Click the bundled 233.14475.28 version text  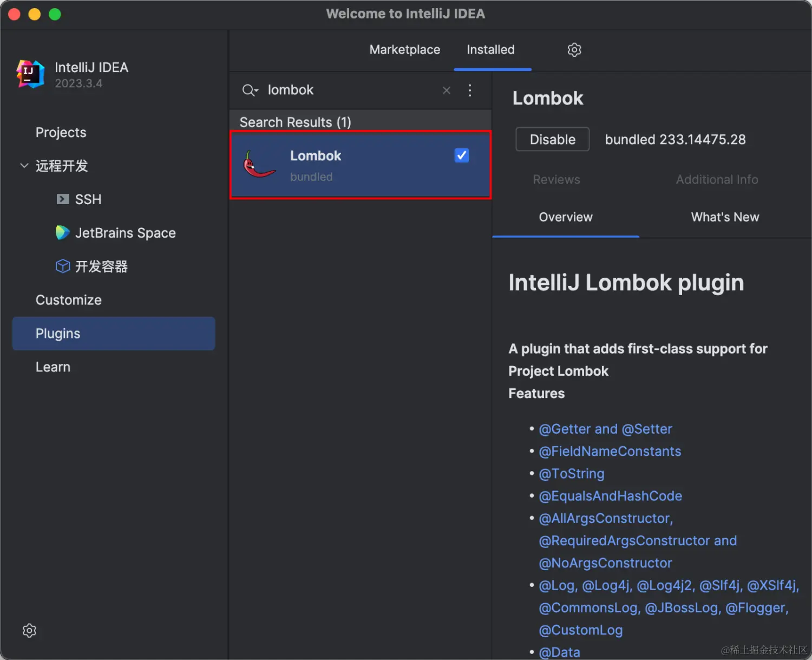coord(675,140)
